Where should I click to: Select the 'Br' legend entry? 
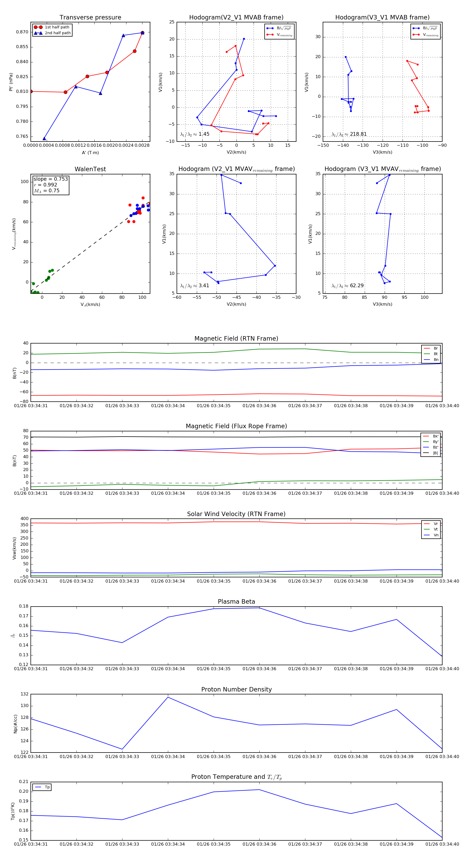point(431,348)
